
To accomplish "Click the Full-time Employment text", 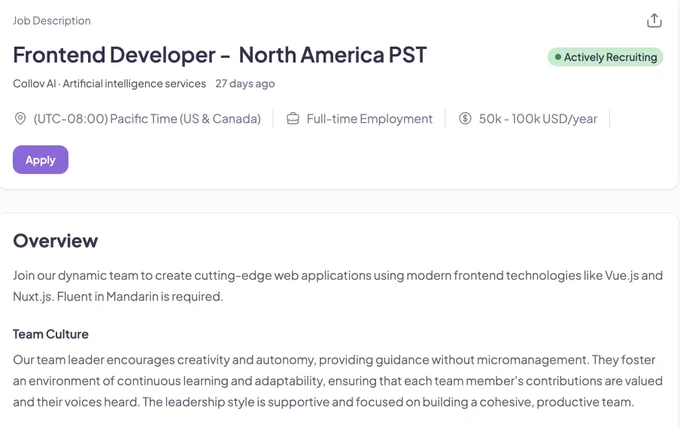I will (369, 118).
